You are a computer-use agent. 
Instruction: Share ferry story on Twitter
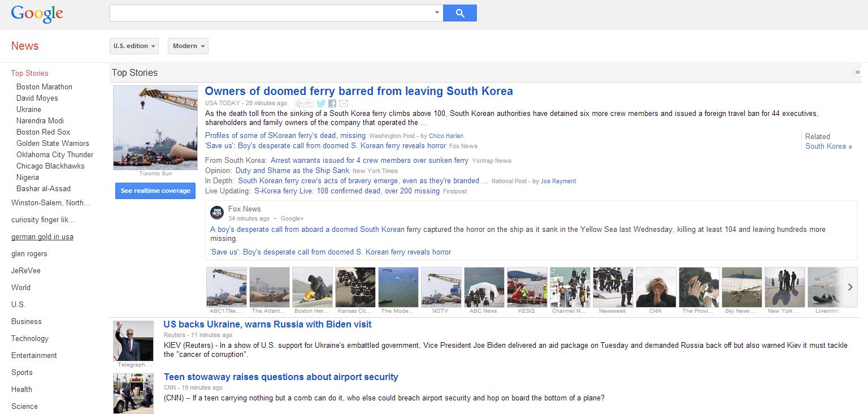pos(321,103)
